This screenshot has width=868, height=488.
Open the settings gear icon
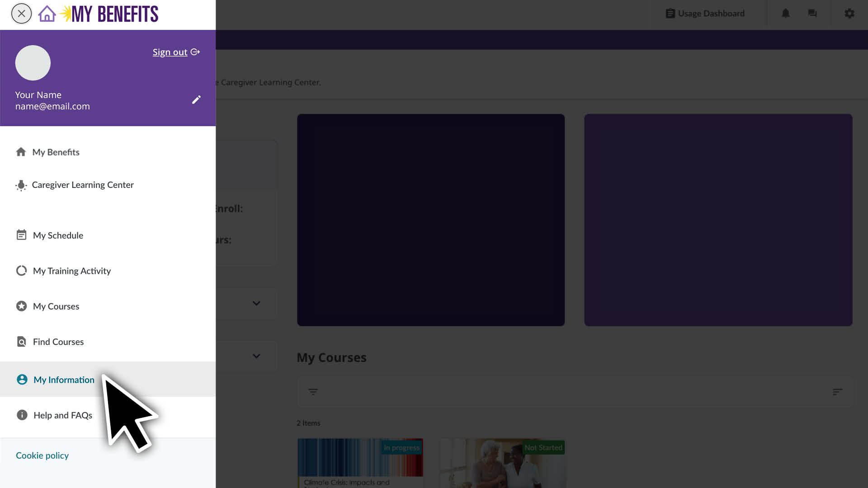pyautogui.click(x=849, y=14)
